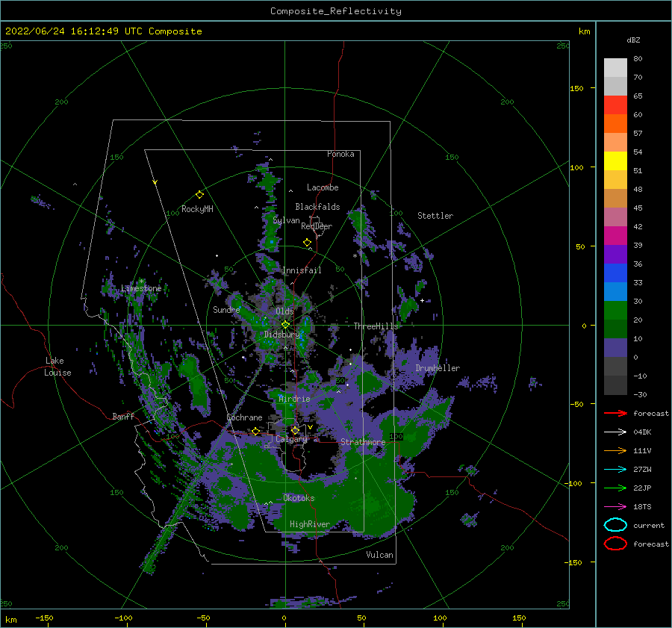Viewport: 672px width, 628px height.
Task: Click the yellow diamond marker near RockyMH
Action: pos(199,195)
